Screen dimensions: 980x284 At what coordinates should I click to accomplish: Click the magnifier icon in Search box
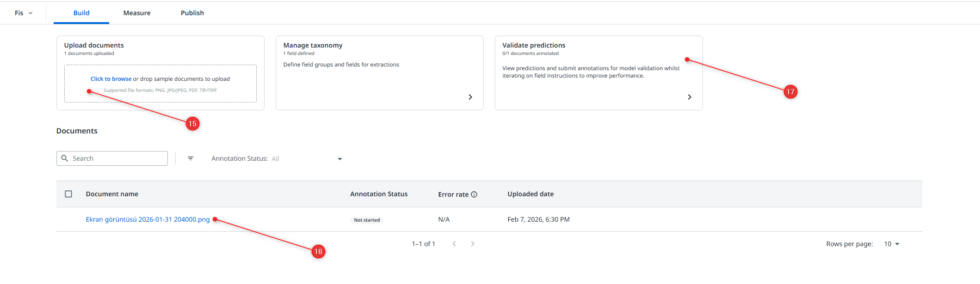pos(65,158)
